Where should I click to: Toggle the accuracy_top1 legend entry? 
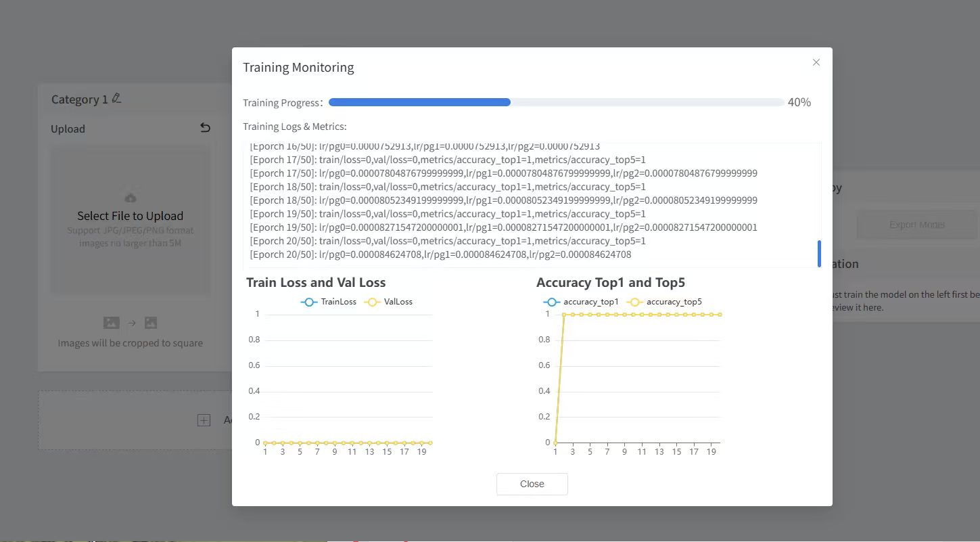(x=581, y=302)
